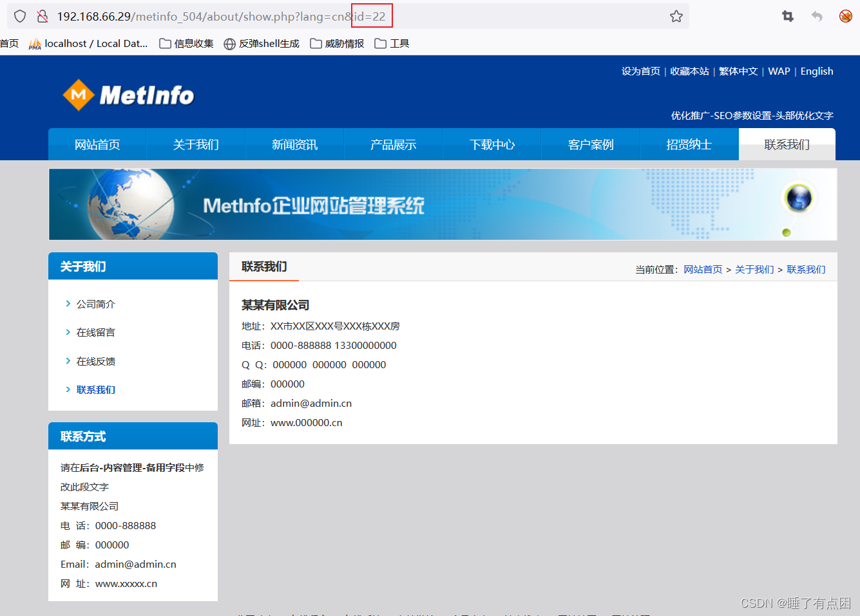Click the orange extension icon at top right
This screenshot has height=616, width=860.
coord(845,15)
